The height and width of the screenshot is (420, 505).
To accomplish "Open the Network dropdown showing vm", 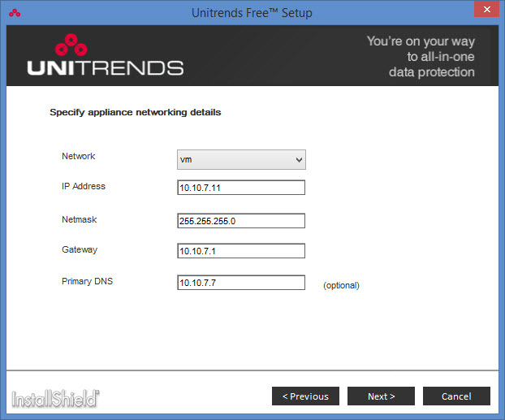I will [x=241, y=159].
